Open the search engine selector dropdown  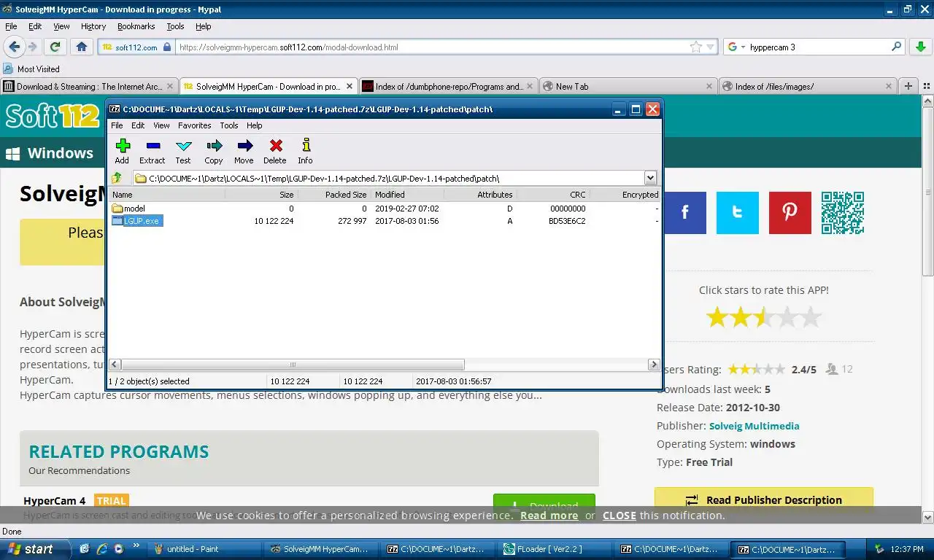[x=743, y=47]
